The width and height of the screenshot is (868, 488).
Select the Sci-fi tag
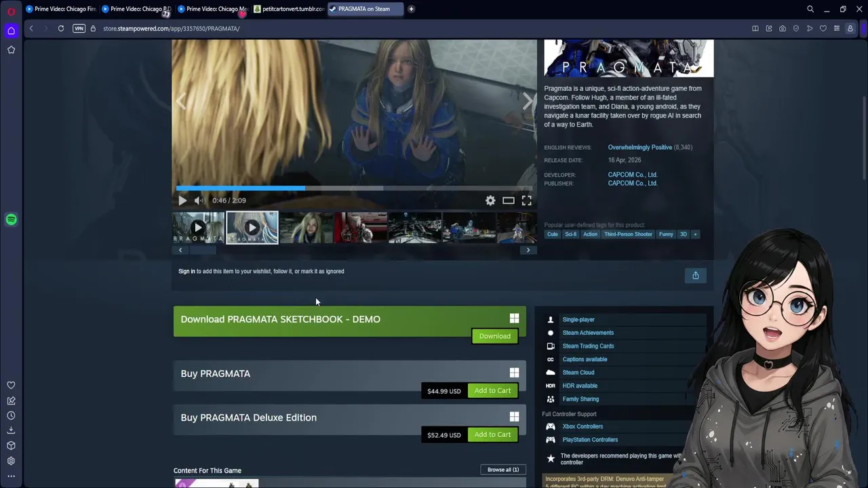(570, 235)
